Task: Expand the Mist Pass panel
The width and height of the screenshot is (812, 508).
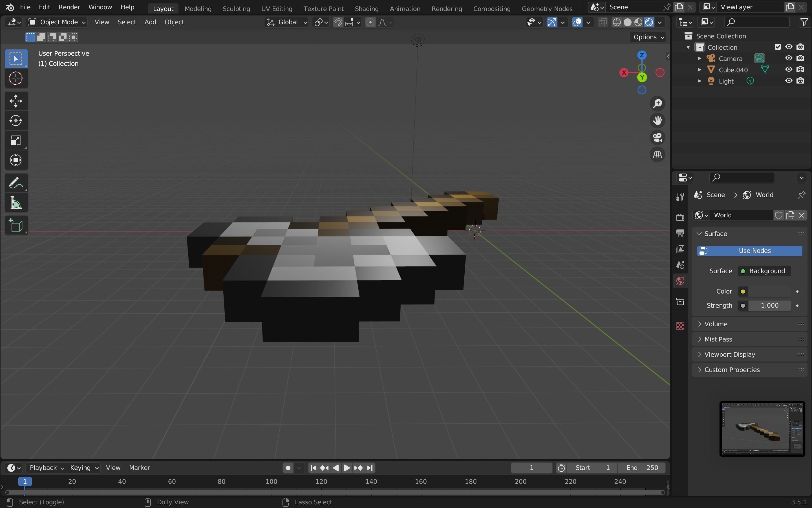Action: 749,339
